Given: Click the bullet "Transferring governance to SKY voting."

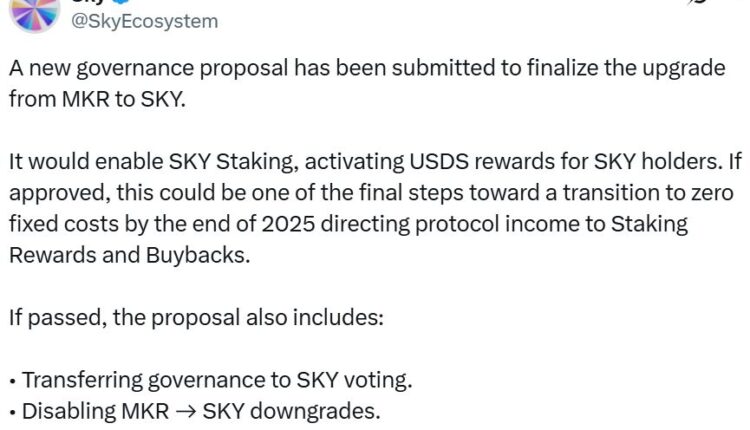Looking at the screenshot, I should point(216,380).
